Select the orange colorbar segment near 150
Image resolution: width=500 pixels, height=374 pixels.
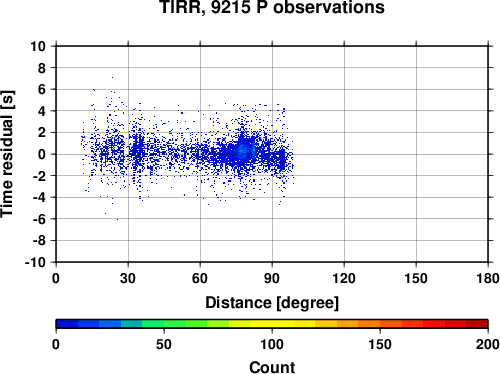380,324
